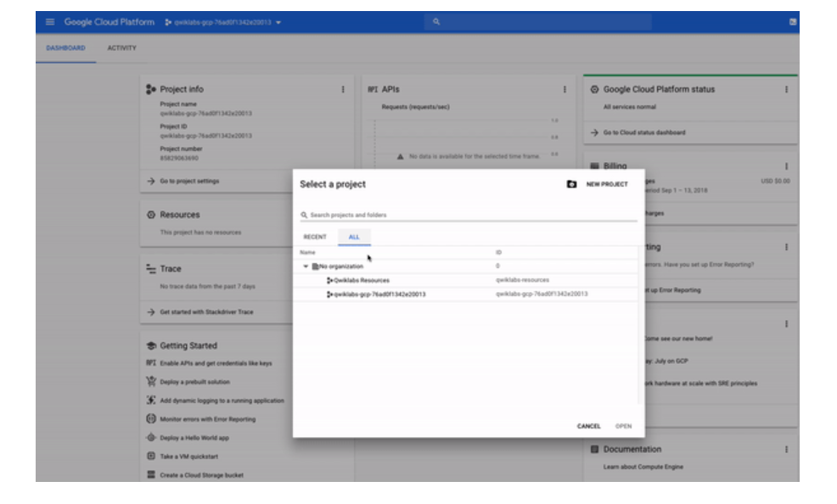837x504 pixels.
Task: Click Google Cloud Platform logo text
Action: (110, 22)
